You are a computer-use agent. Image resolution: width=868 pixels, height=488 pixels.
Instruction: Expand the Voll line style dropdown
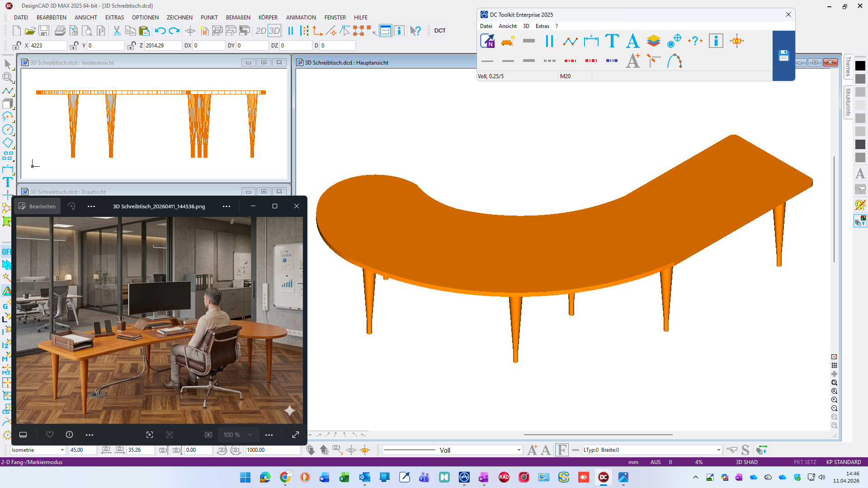[519, 450]
